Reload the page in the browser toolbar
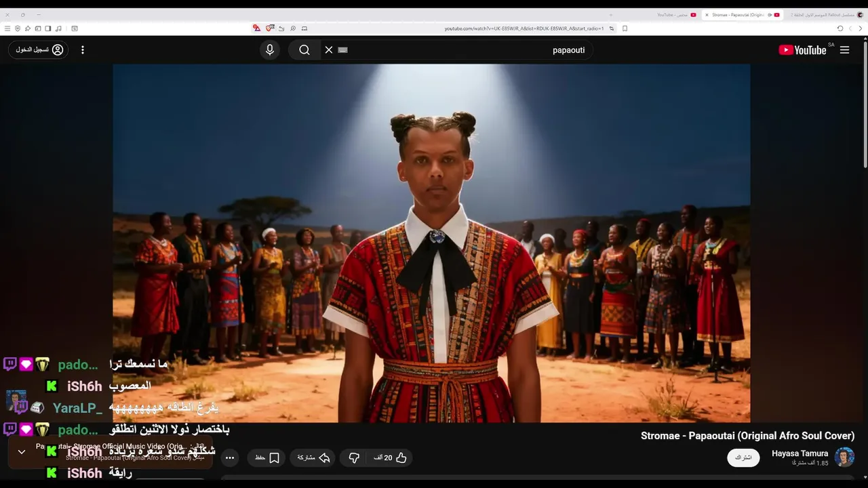This screenshot has height=488, width=868. pyautogui.click(x=840, y=28)
